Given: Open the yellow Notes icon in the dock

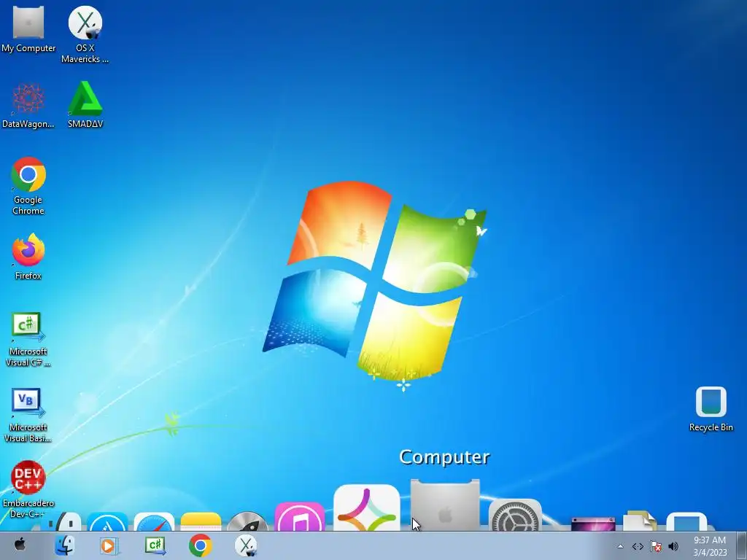Looking at the screenshot, I should point(201,522).
